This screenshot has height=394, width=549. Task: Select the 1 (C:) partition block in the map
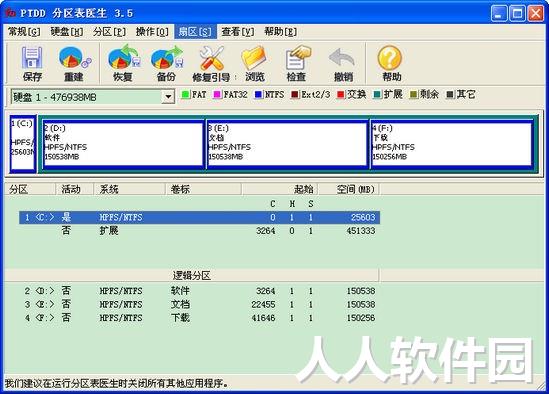pyautogui.click(x=23, y=144)
